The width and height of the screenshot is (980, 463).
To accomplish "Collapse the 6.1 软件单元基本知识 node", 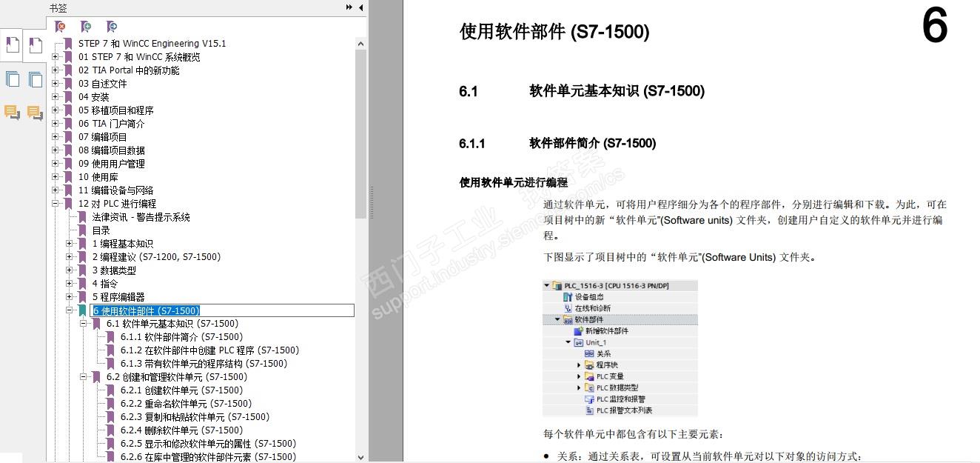I will (x=83, y=324).
